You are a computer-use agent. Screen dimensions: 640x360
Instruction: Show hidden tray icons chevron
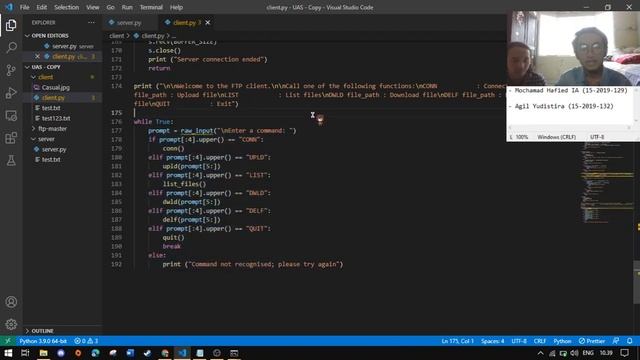[540, 353]
